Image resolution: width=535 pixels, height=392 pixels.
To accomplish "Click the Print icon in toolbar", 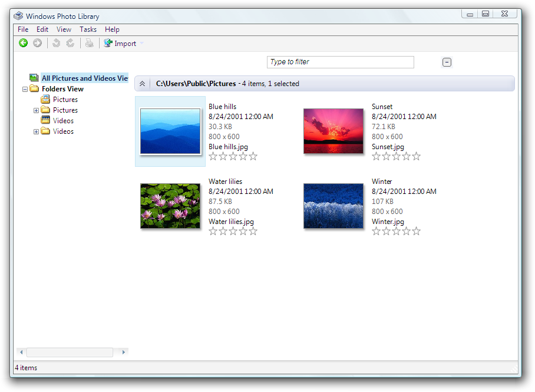I will coord(89,43).
